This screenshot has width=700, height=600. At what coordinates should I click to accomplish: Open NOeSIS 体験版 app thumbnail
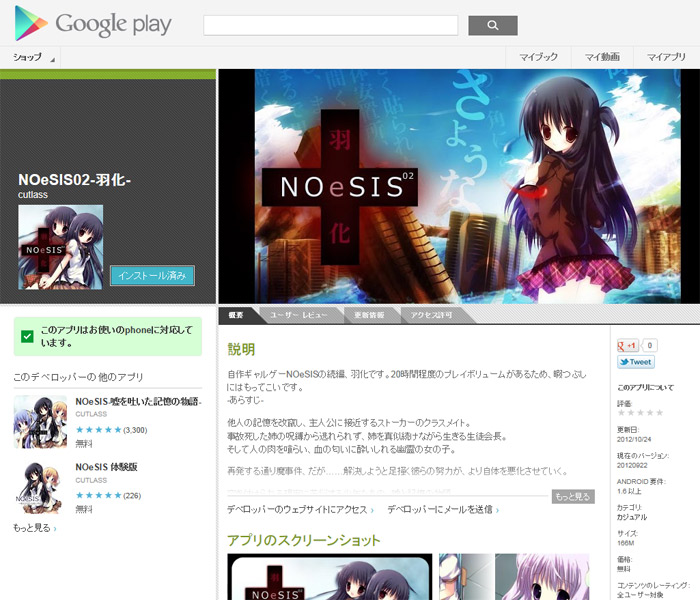click(x=40, y=488)
